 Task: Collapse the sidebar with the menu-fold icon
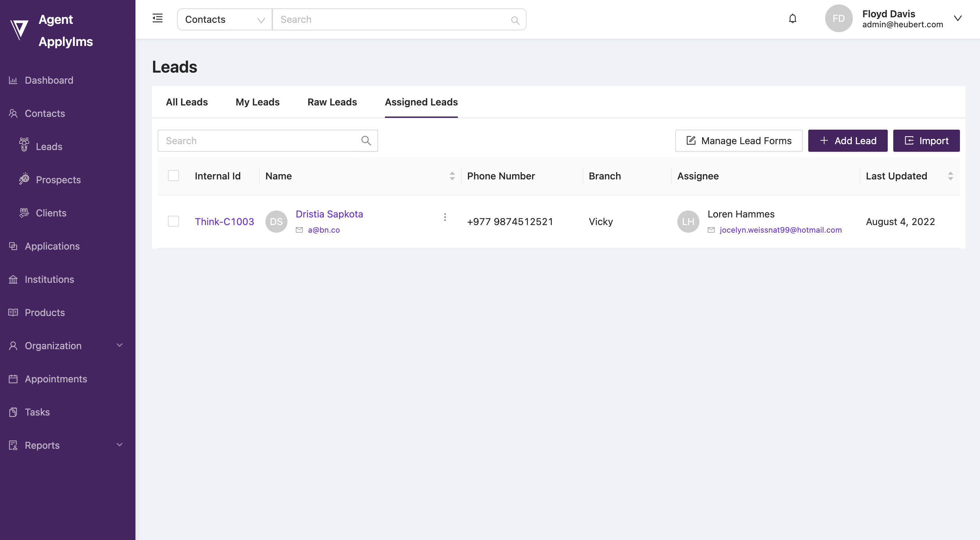pyautogui.click(x=158, y=18)
